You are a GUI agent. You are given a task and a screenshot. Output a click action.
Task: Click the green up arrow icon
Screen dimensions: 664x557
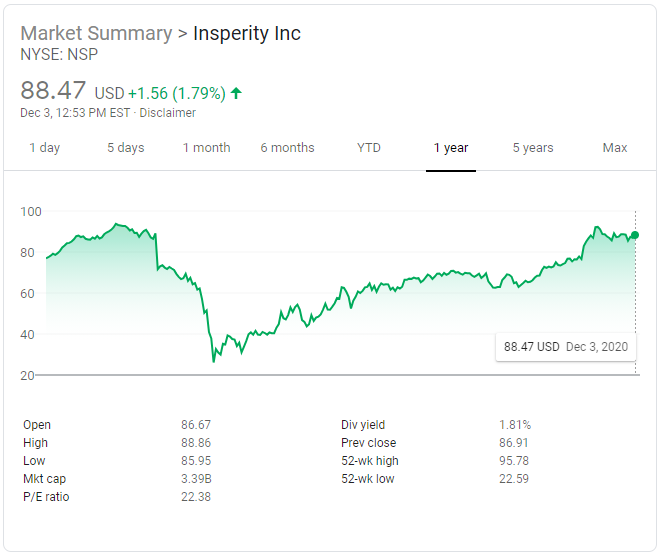[236, 93]
